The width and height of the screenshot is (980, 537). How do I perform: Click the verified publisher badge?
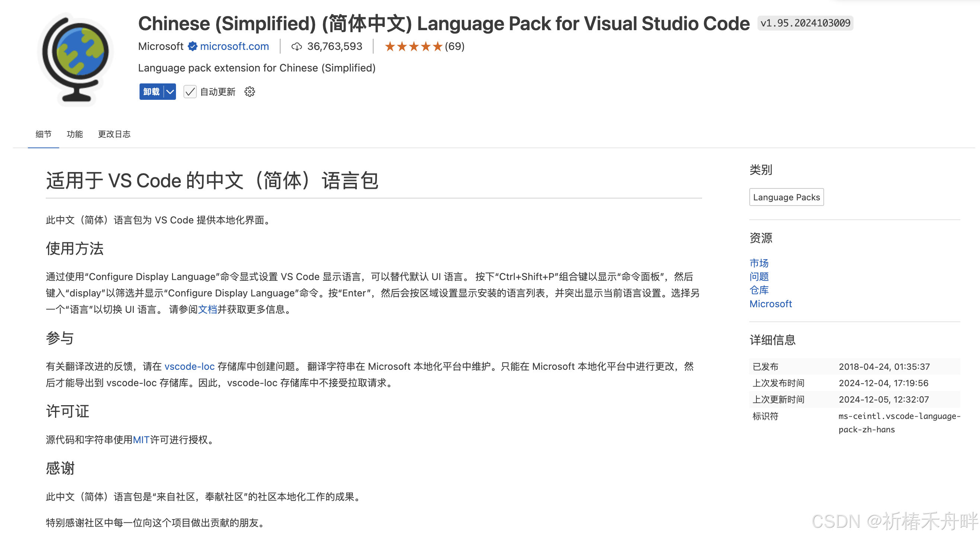click(x=192, y=47)
